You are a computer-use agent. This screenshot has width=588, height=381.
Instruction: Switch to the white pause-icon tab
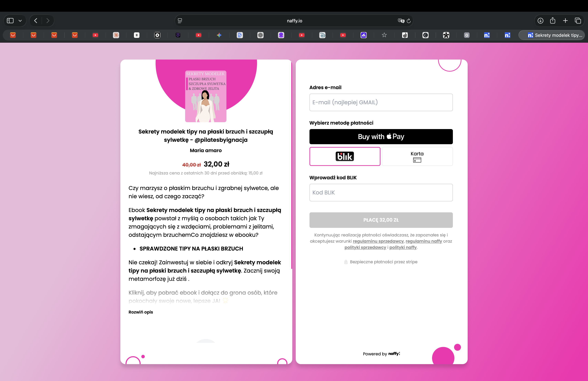tap(137, 35)
